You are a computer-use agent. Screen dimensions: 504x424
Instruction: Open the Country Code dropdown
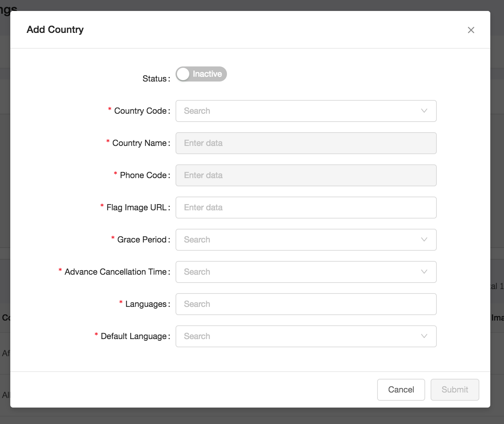pyautogui.click(x=306, y=111)
